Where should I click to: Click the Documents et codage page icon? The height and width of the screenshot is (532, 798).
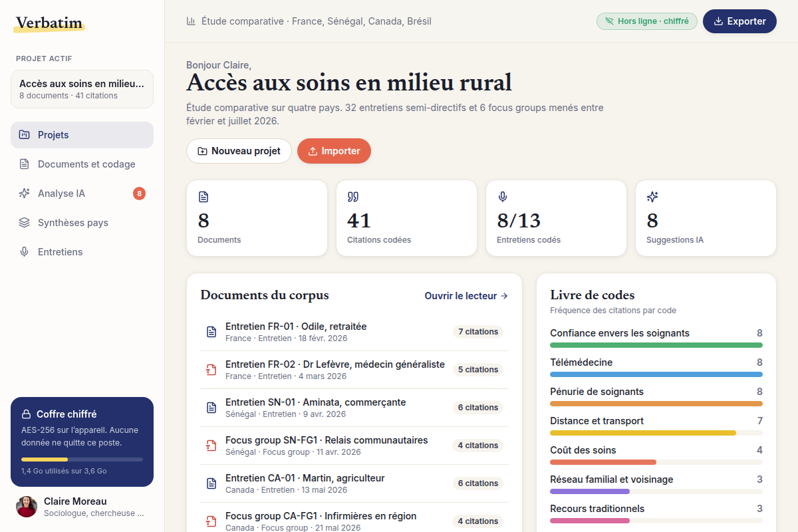pyautogui.click(x=25, y=164)
